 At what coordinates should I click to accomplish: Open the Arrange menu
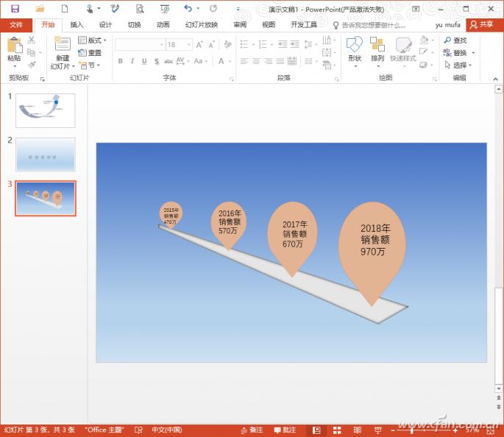coord(377,51)
